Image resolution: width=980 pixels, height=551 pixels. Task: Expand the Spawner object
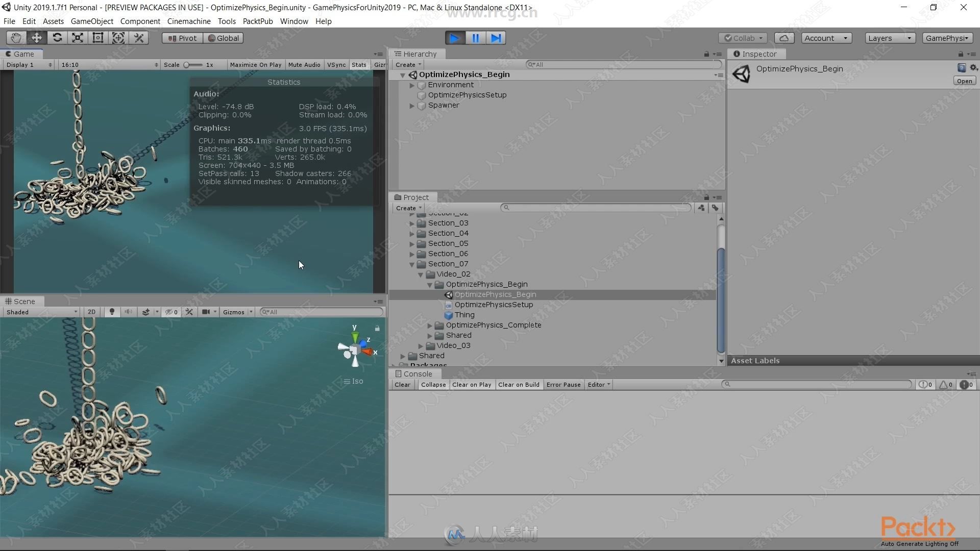click(x=412, y=106)
